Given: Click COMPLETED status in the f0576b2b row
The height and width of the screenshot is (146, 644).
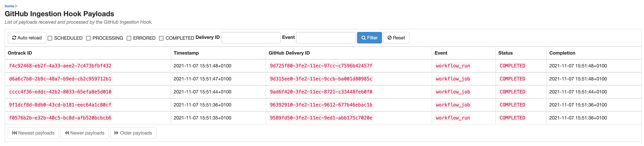Looking at the screenshot, I should pos(512,118).
